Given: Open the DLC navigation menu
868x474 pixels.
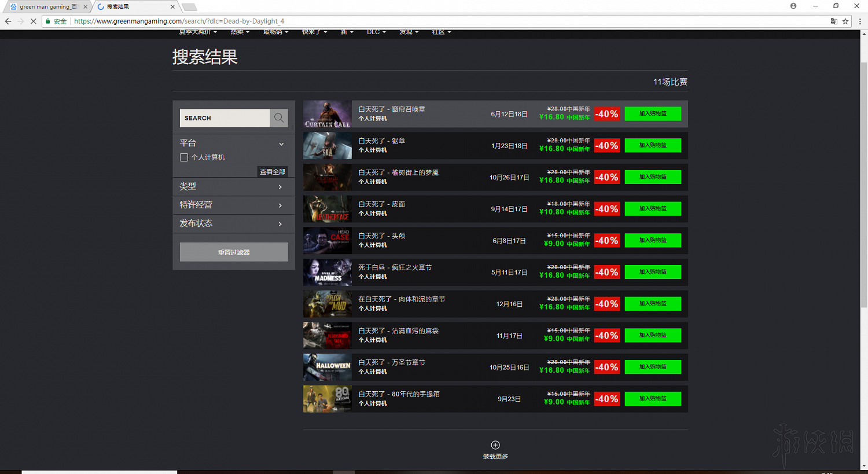Looking at the screenshot, I should 376,32.
